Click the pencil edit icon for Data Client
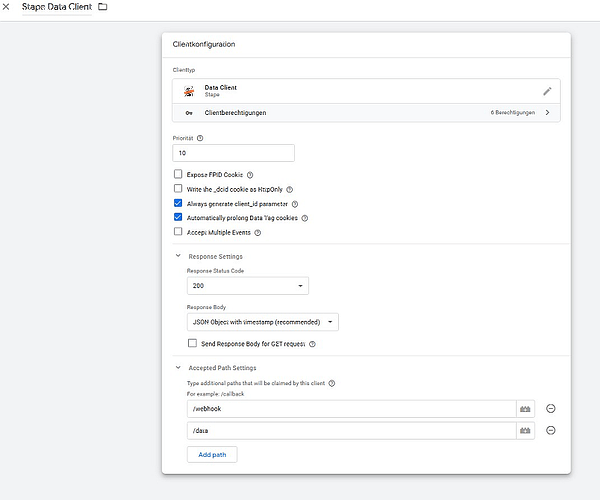The height and width of the screenshot is (500, 600). [547, 91]
